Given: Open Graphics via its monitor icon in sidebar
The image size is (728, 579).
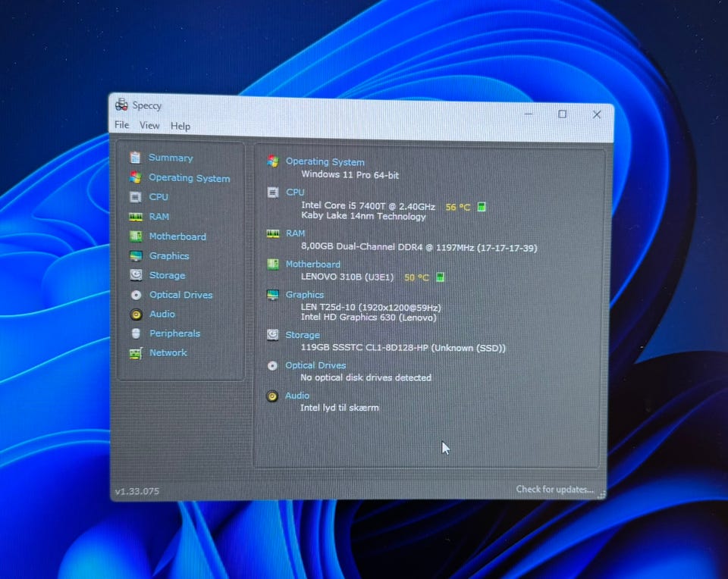Looking at the screenshot, I should pos(136,255).
